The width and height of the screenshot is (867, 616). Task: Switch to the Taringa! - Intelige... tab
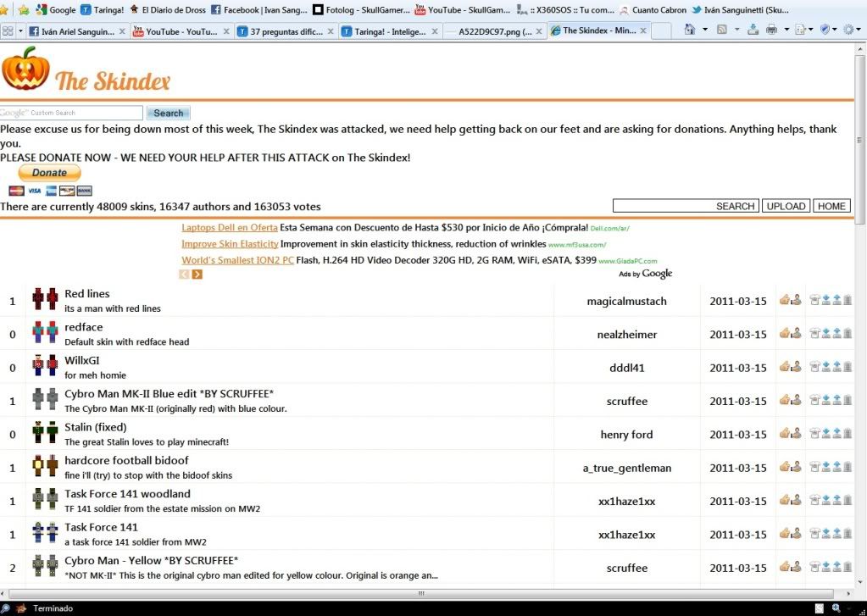click(x=389, y=31)
